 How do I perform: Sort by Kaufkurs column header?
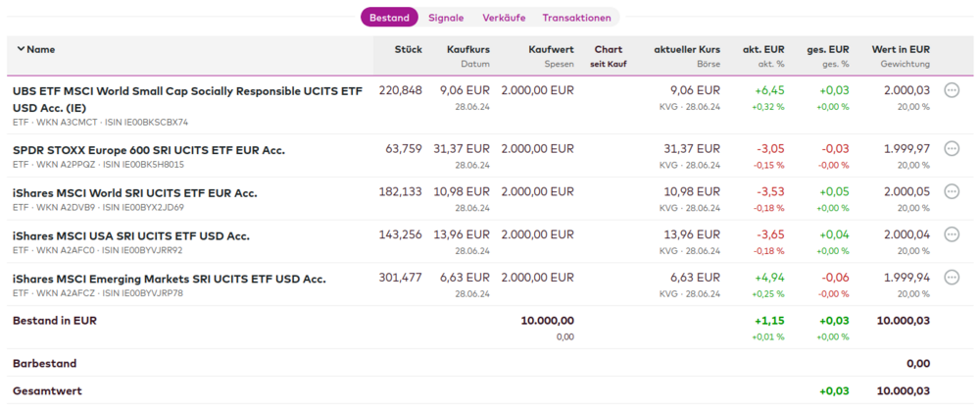[x=467, y=49]
